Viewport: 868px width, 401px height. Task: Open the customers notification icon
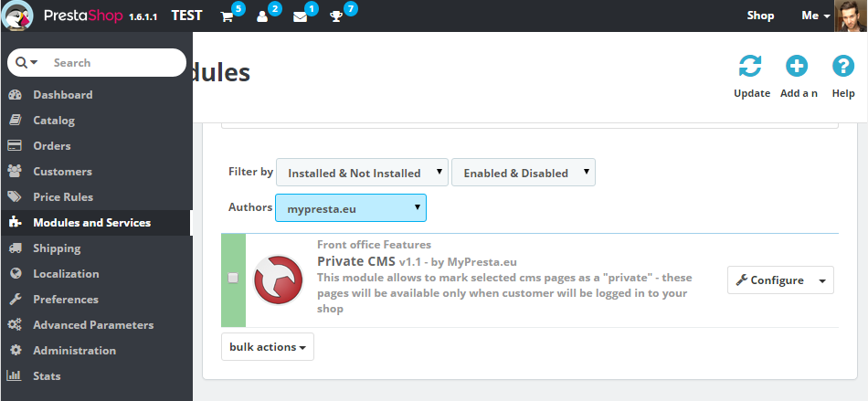pos(262,16)
